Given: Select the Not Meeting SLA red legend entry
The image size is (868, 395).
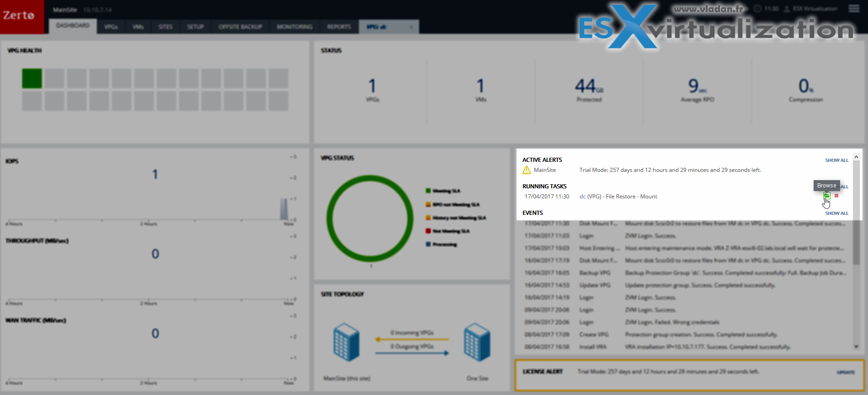Looking at the screenshot, I should [447, 231].
